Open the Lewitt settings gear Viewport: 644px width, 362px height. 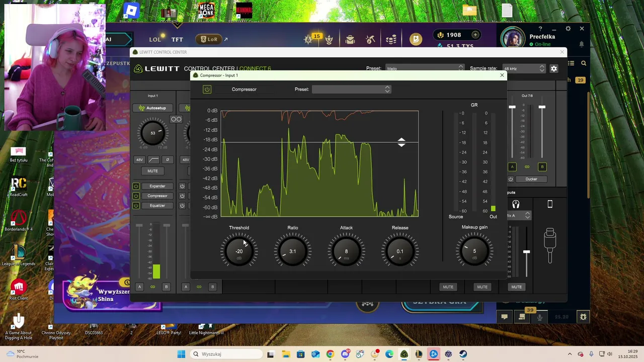[554, 68]
